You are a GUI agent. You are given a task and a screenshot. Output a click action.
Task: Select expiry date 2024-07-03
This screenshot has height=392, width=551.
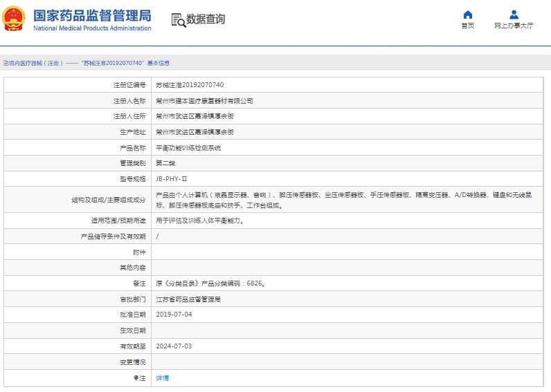pos(174,346)
